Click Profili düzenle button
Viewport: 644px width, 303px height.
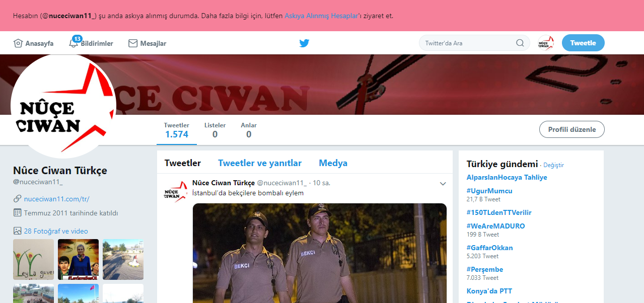[x=571, y=129]
